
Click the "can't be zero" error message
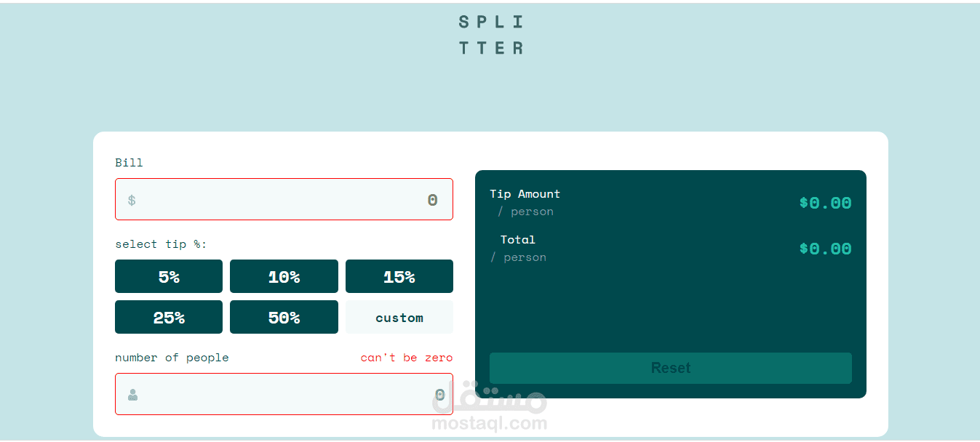[407, 358]
